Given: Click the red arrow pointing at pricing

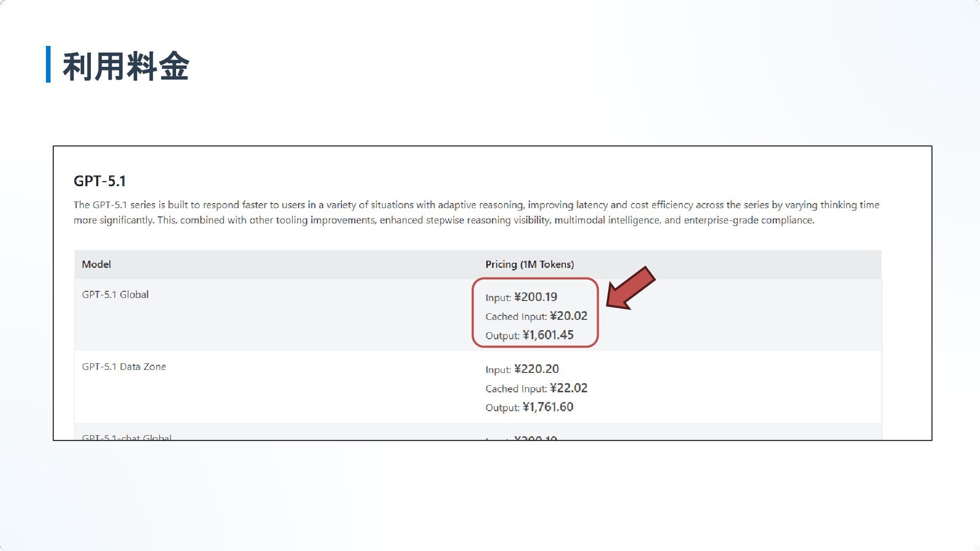Looking at the screenshot, I should pyautogui.click(x=630, y=288).
